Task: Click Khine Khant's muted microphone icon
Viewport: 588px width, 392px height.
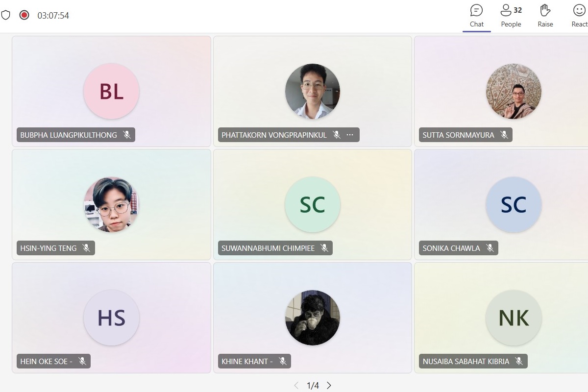Action: pyautogui.click(x=283, y=361)
